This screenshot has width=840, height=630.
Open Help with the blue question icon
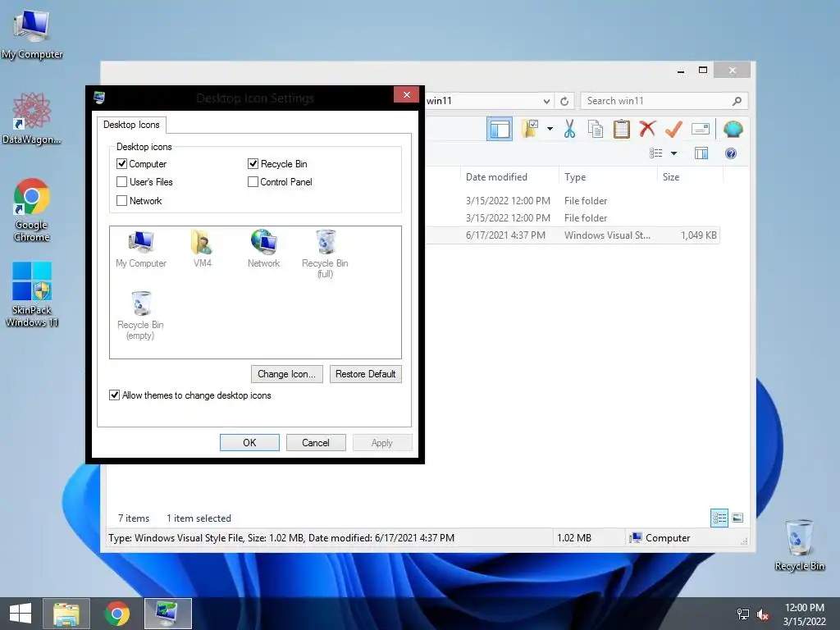(x=731, y=153)
